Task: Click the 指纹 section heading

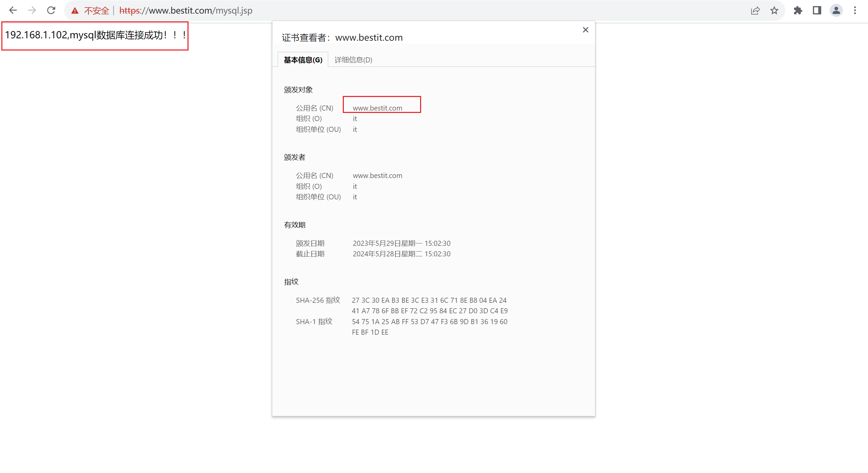Action: (x=291, y=282)
